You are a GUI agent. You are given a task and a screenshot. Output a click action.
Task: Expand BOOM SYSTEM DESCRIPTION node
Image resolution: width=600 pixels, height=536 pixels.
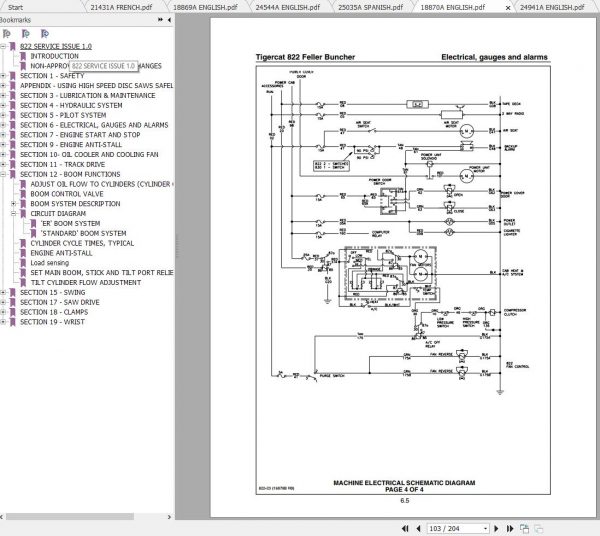pyautogui.click(x=13, y=204)
